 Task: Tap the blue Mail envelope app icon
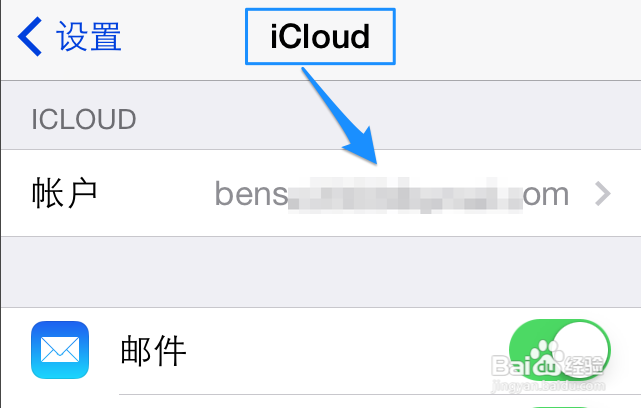tap(60, 350)
